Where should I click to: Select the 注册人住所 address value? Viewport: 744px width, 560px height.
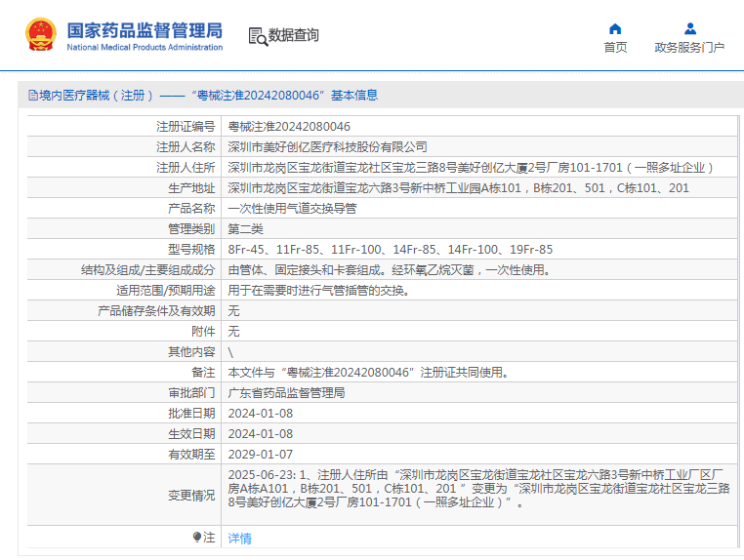tap(471, 168)
